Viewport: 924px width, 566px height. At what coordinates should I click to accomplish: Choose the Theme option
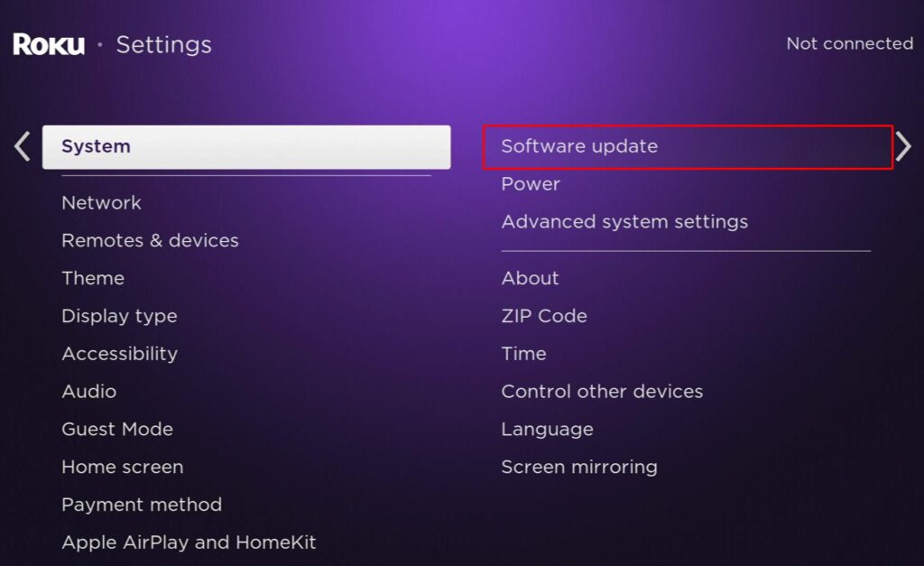[93, 278]
